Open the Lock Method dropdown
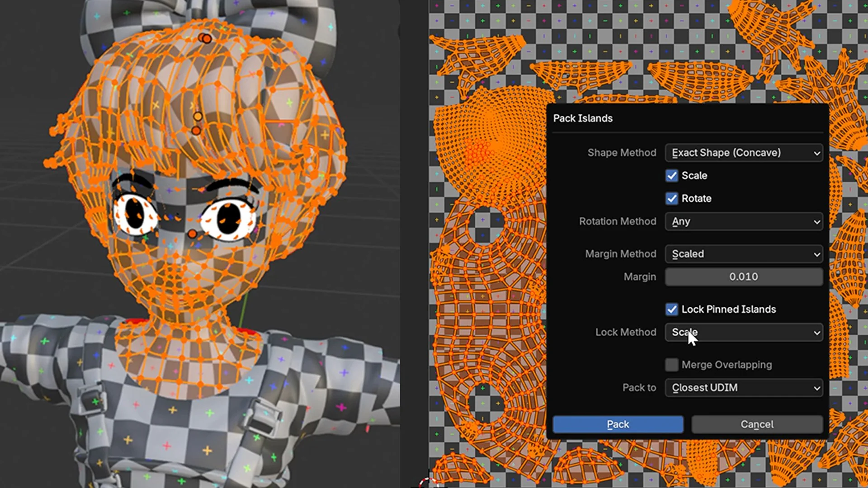Image resolution: width=868 pixels, height=488 pixels. coord(744,333)
